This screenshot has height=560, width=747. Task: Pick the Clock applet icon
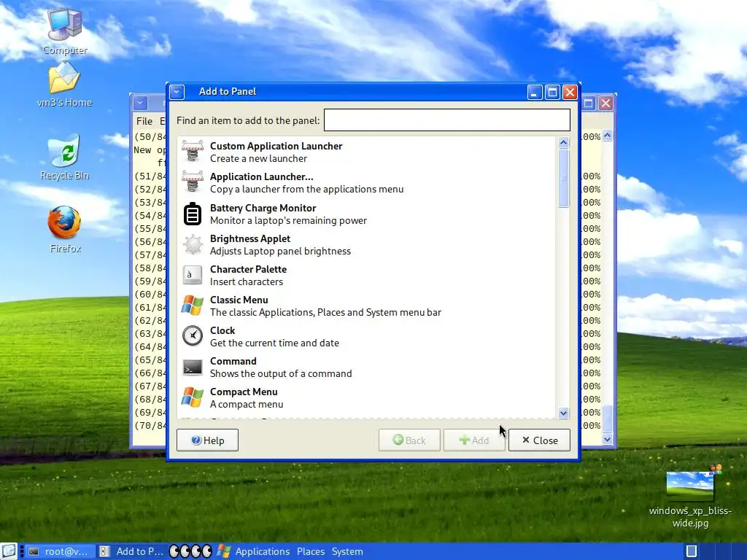[193, 336]
